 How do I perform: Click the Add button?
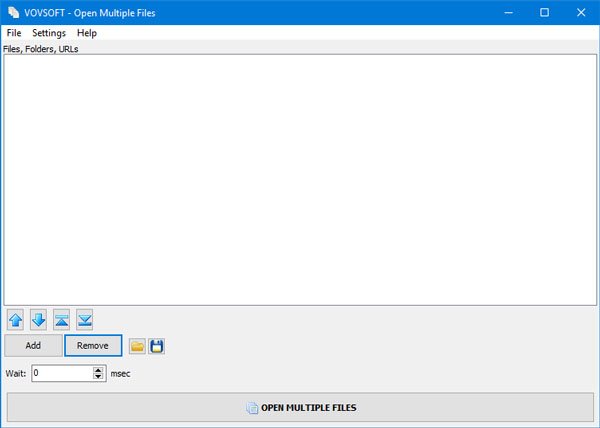[33, 346]
